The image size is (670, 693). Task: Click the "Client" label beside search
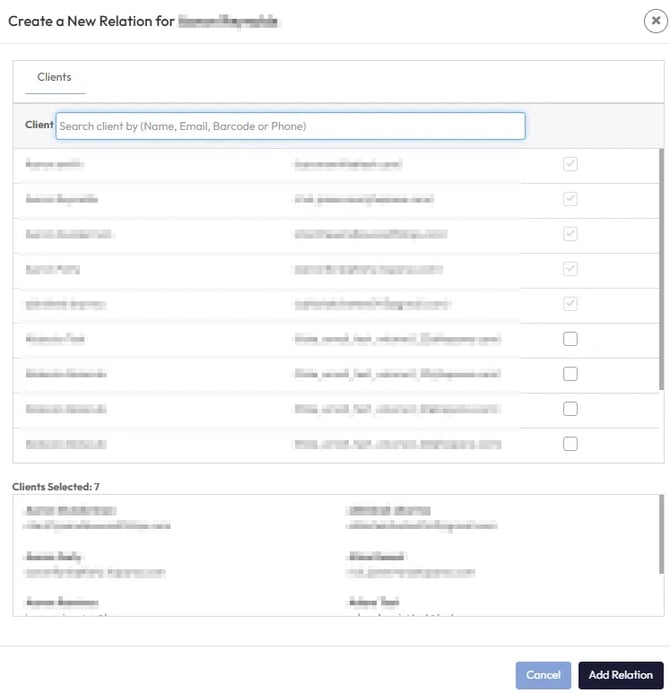click(x=39, y=125)
